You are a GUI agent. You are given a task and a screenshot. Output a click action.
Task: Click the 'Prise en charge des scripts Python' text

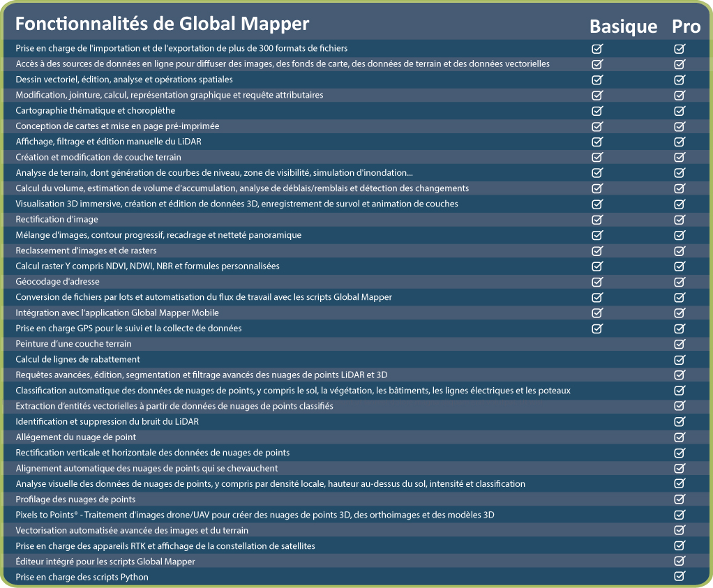tap(82, 577)
